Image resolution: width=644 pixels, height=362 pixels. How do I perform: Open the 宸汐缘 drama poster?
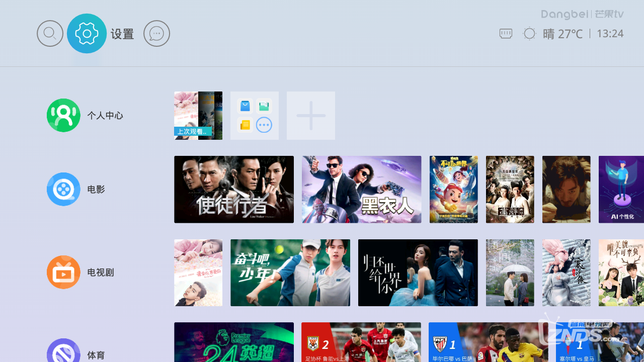[x=567, y=273]
